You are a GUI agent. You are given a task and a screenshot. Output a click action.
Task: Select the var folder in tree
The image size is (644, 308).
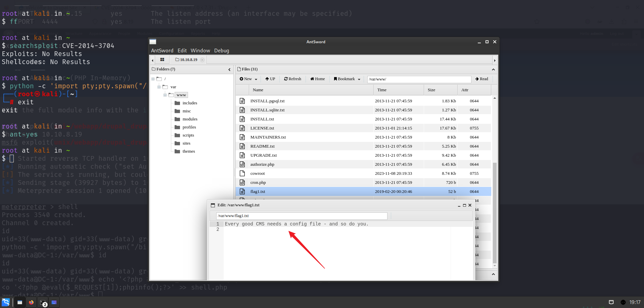(173, 87)
